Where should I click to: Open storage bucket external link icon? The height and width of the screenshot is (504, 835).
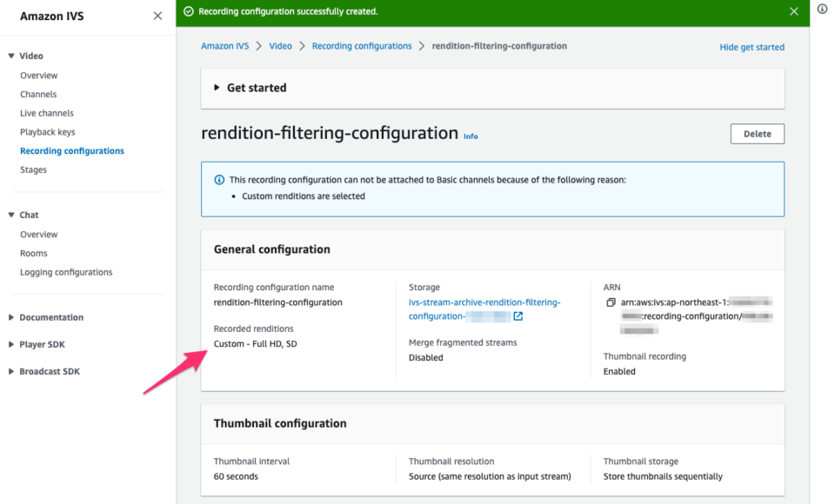point(518,316)
